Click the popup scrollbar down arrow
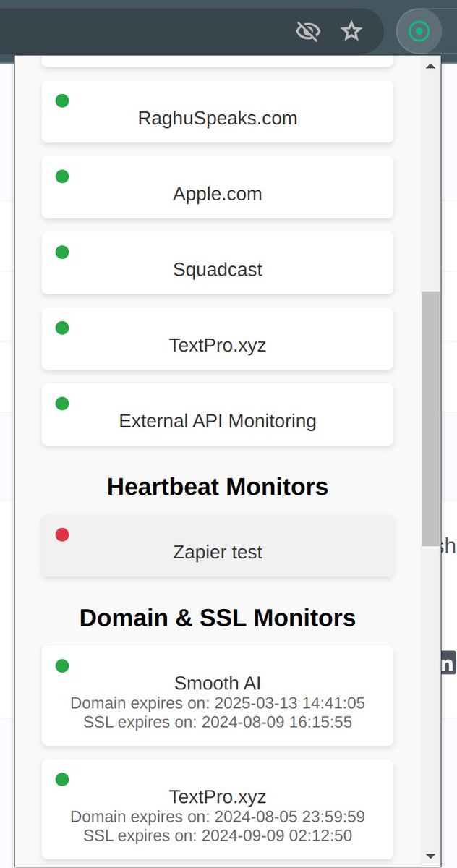 [x=430, y=856]
